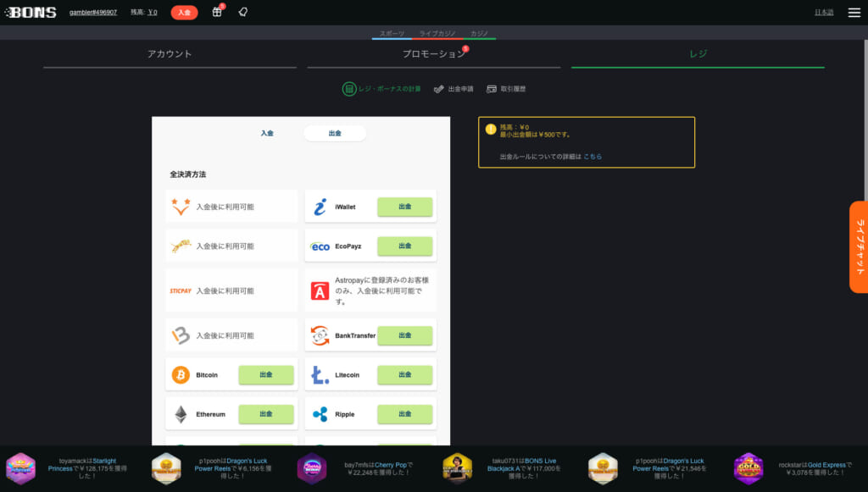Open Starlight Princess game thumbnail

[20, 468]
